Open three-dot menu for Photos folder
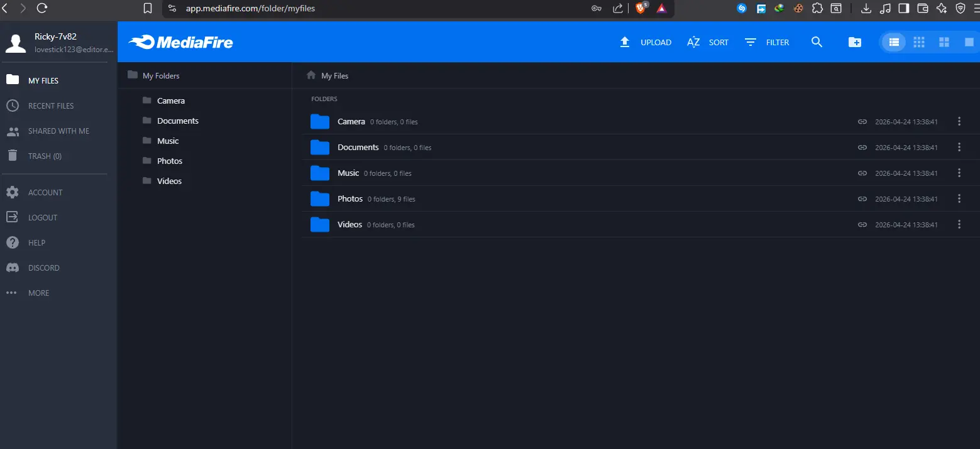The height and width of the screenshot is (449, 980). pyautogui.click(x=959, y=198)
